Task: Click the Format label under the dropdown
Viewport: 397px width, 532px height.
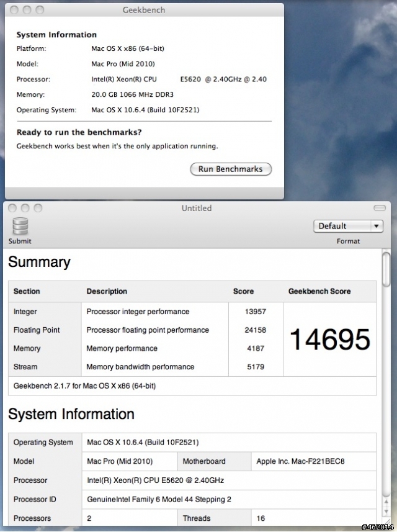Action: 348,241
